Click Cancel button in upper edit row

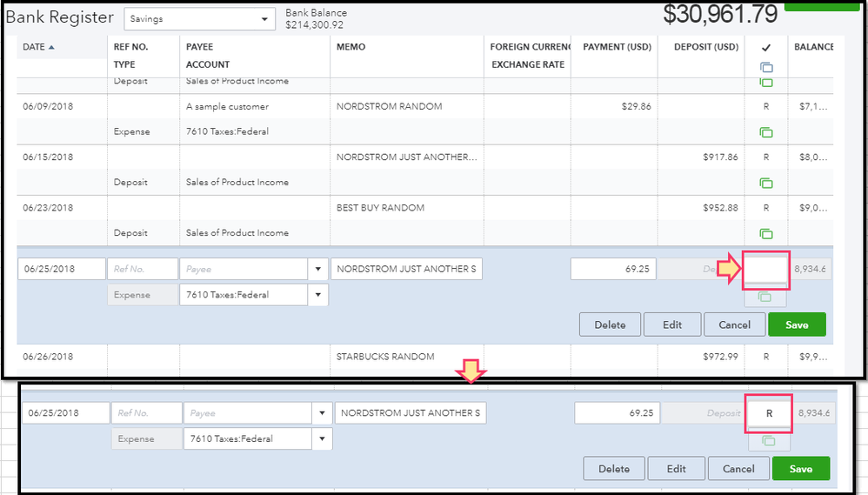tap(735, 325)
